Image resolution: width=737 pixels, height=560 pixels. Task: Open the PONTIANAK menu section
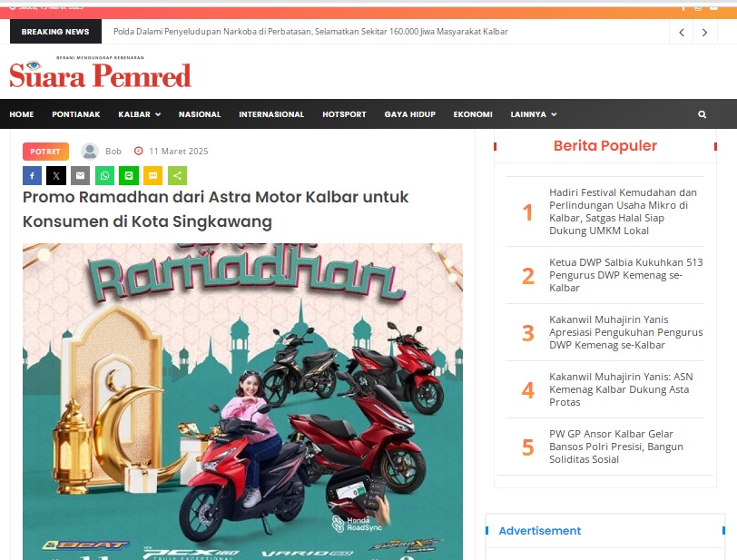(76, 114)
